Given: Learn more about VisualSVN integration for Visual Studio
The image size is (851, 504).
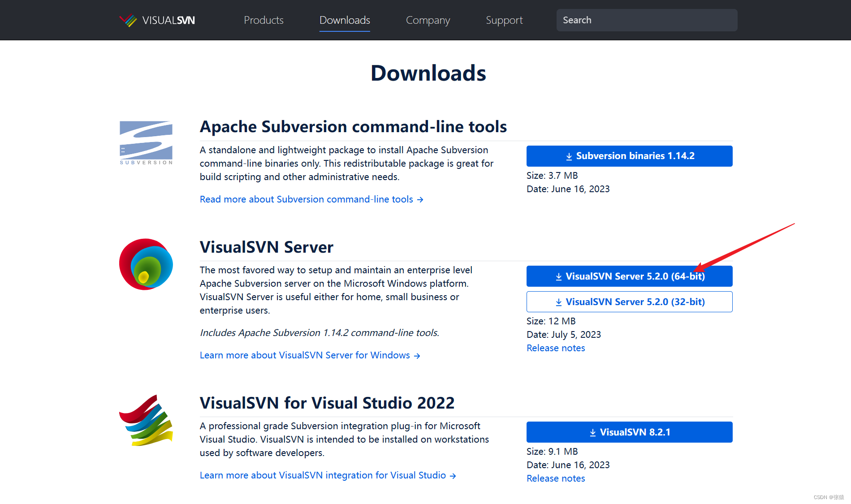Looking at the screenshot, I should click(x=328, y=475).
